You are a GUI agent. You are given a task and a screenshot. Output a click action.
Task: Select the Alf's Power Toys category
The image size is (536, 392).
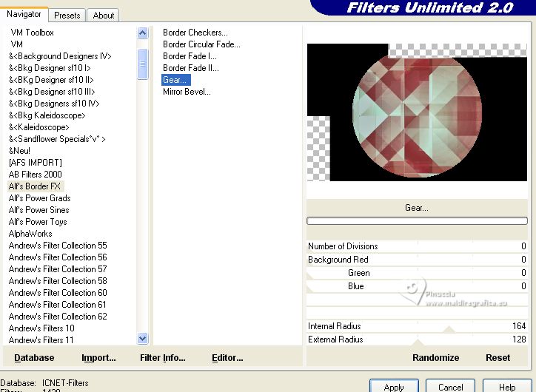pyautogui.click(x=38, y=222)
